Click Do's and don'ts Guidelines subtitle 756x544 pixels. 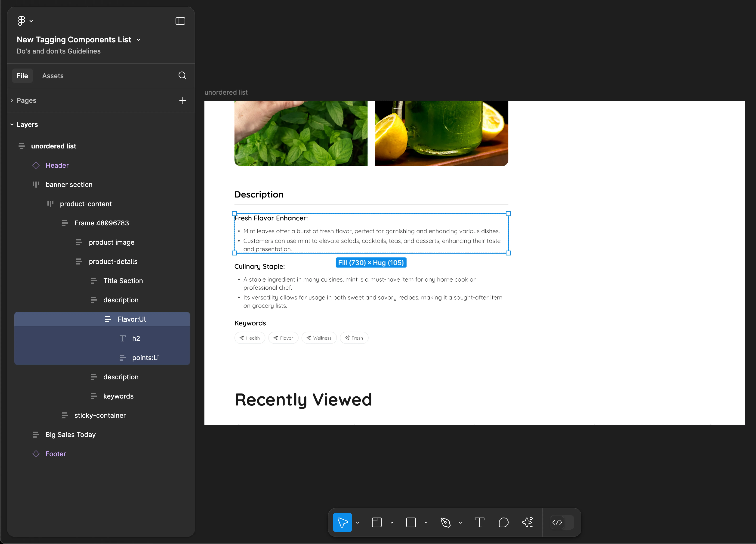coord(59,51)
